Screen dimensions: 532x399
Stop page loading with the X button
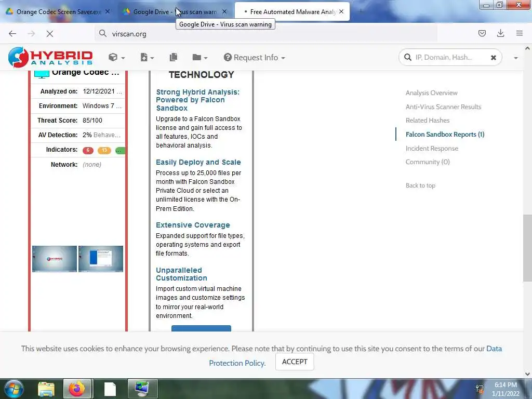click(50, 34)
